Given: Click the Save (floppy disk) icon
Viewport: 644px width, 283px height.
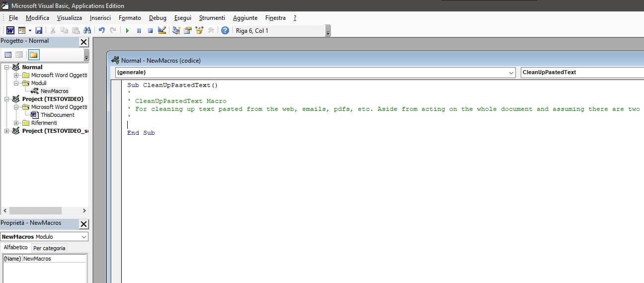Looking at the screenshot, I should point(39,30).
